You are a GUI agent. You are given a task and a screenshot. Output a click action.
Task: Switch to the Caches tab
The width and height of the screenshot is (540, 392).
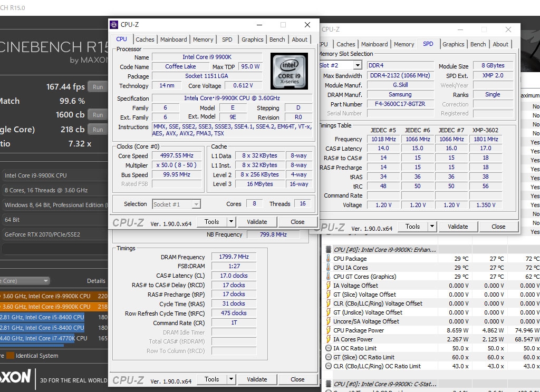[145, 39]
